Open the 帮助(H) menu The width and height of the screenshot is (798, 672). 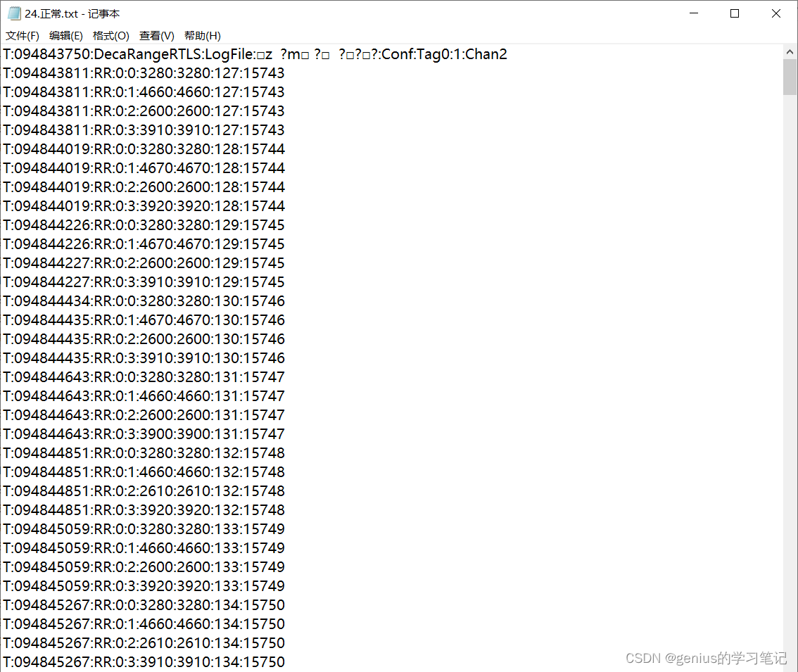tap(202, 35)
